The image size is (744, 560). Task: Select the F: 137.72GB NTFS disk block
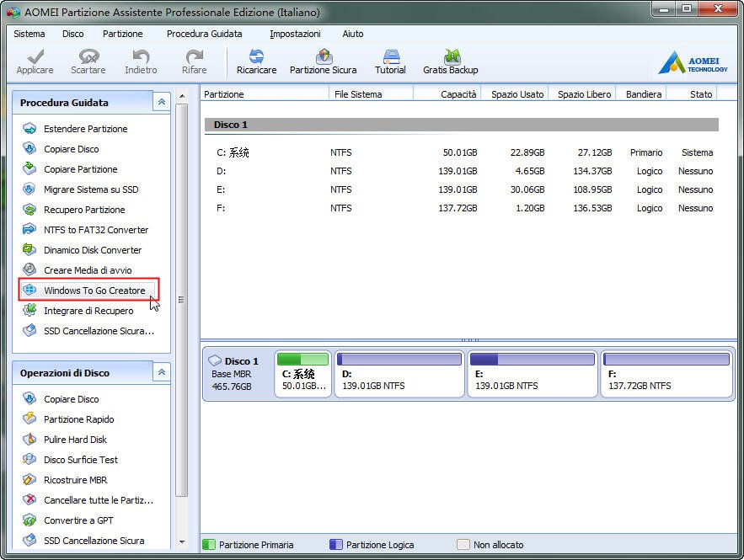tap(666, 374)
